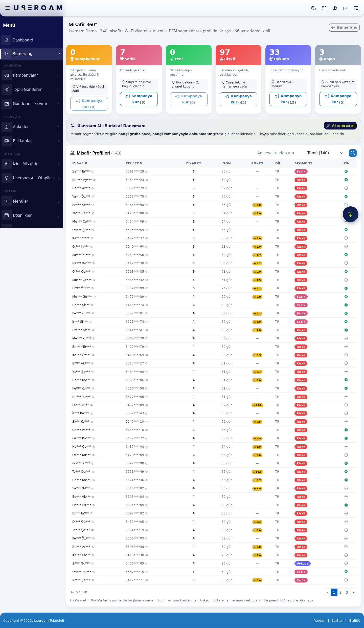Expand the Etkinlikler submenu arrow
The image size is (364, 628).
(59, 216)
